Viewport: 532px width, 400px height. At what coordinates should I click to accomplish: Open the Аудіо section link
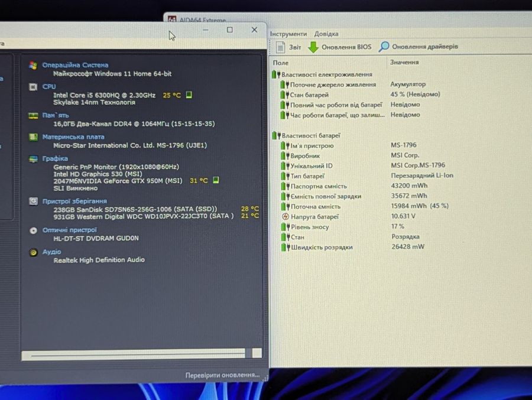[x=51, y=252]
